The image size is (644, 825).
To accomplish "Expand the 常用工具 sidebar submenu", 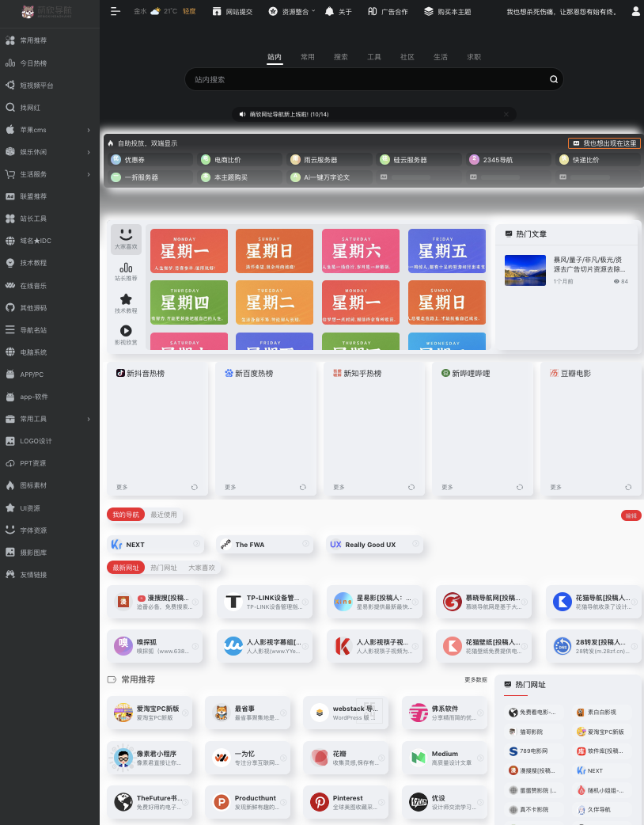I will coord(89,419).
